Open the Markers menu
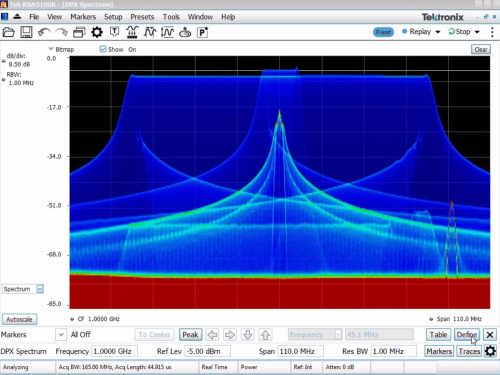The width and height of the screenshot is (500, 375). 83,17
